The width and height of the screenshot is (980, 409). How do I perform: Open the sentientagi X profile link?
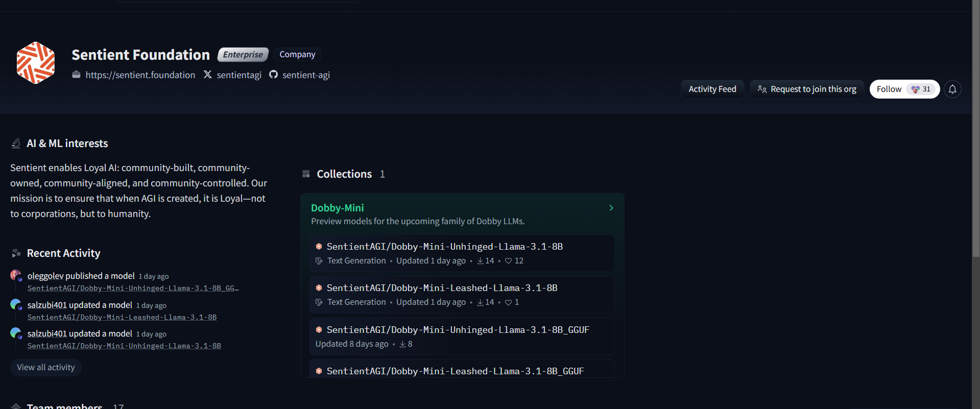[239, 75]
